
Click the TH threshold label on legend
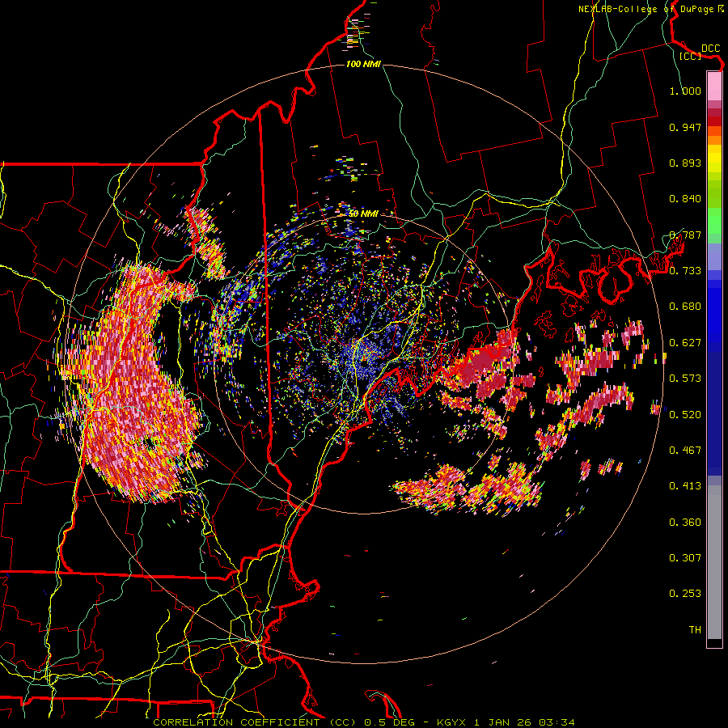[x=695, y=630]
